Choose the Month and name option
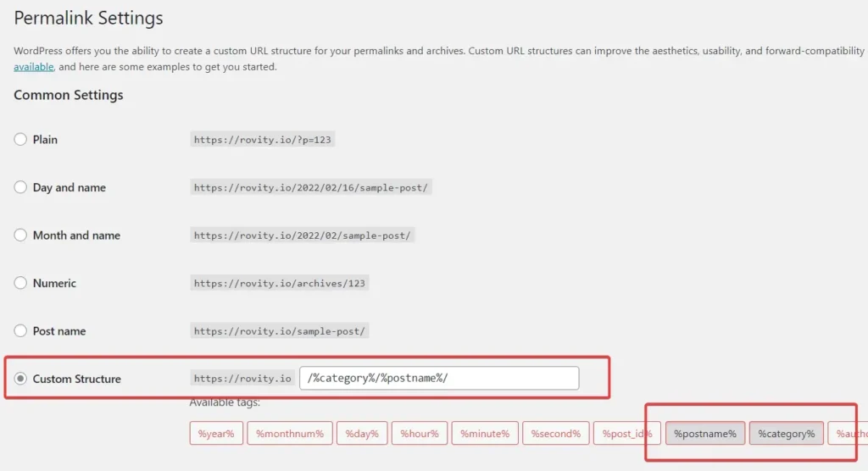868x471 pixels. pos(20,235)
